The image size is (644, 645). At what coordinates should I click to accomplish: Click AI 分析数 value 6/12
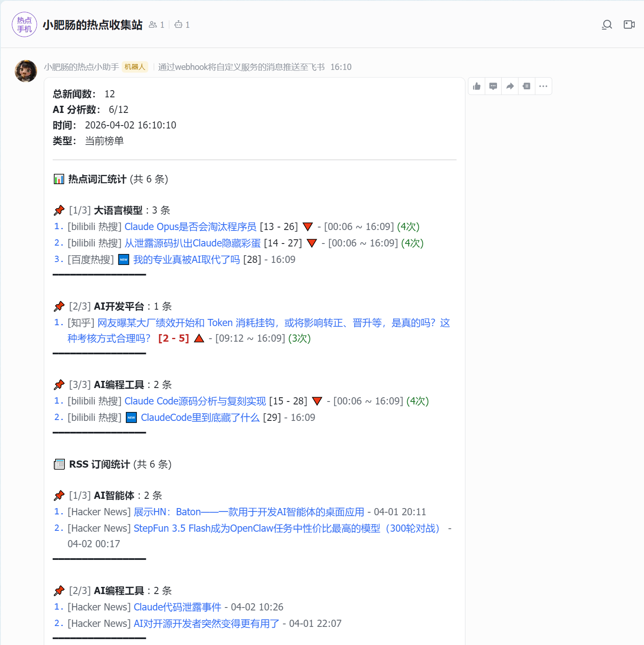[x=118, y=110]
